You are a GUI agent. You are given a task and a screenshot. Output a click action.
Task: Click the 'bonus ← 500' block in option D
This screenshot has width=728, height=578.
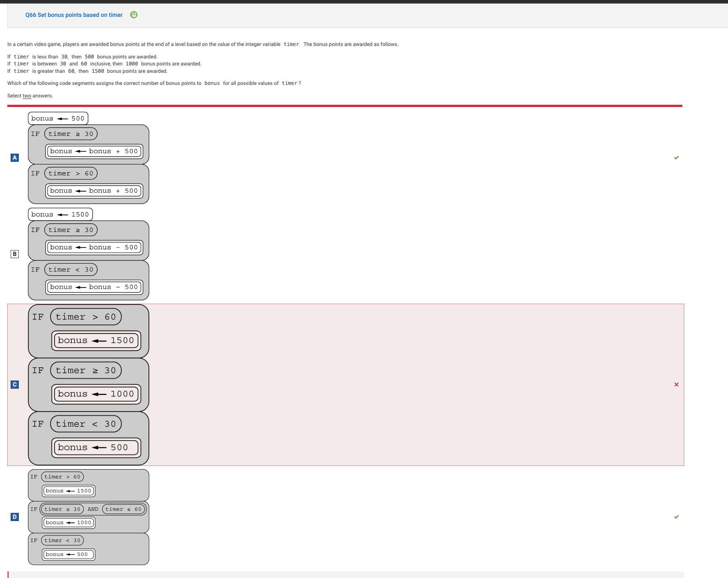(69, 554)
